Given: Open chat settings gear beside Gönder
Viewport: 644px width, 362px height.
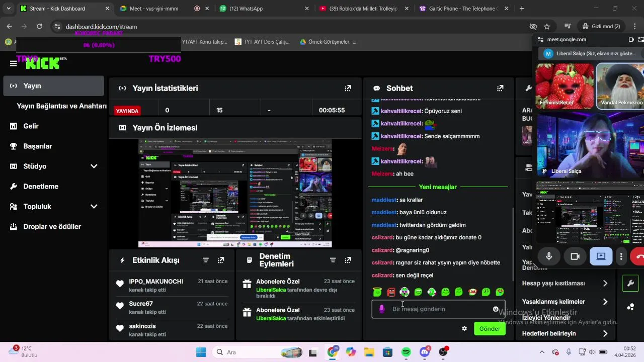Looking at the screenshot, I should pos(464,328).
